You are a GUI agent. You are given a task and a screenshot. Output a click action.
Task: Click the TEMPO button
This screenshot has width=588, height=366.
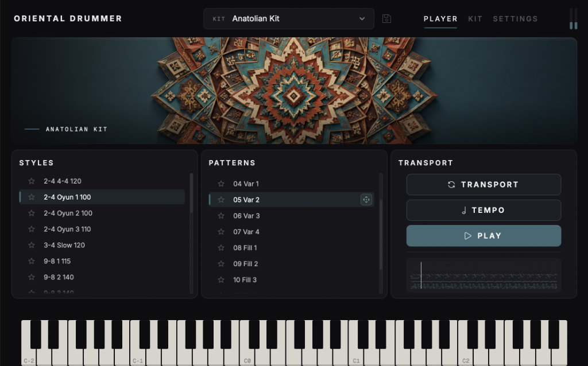tap(483, 210)
